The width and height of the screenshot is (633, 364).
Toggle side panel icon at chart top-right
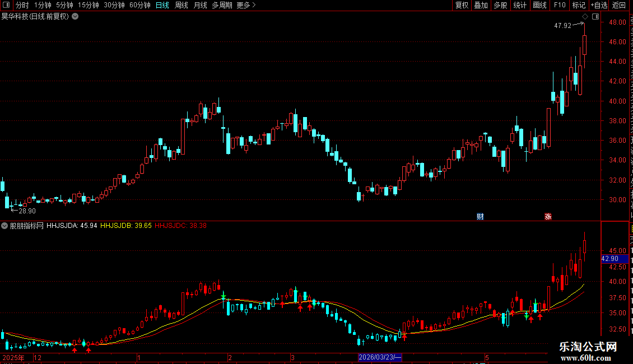[595, 17]
